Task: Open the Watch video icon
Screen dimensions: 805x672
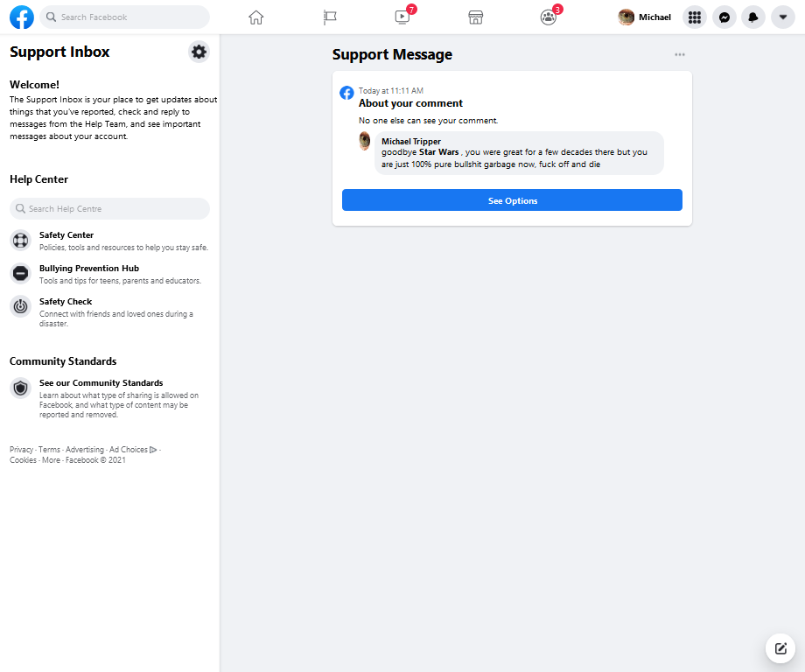Action: coord(402,17)
